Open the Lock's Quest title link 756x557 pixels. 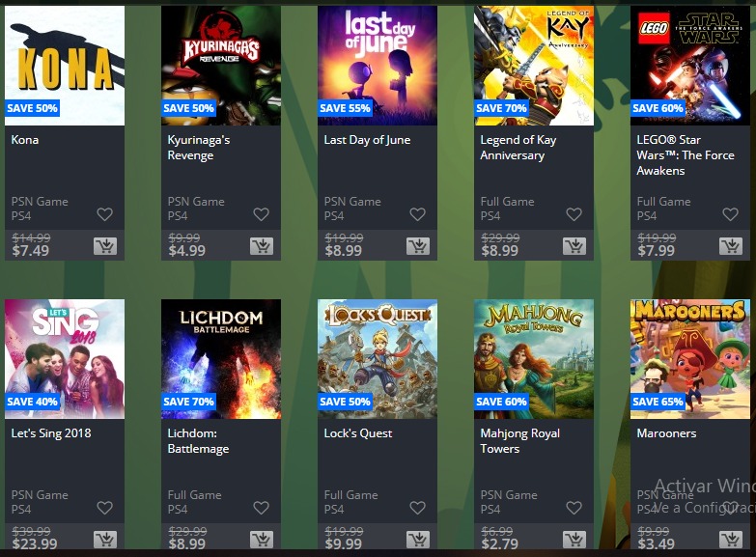tap(358, 433)
